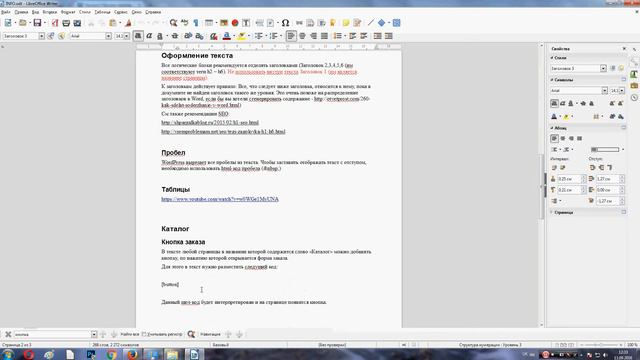Viewport: 640px width, 360px height.
Task: Open Special Character Omega icon
Action: click(x=285, y=23)
